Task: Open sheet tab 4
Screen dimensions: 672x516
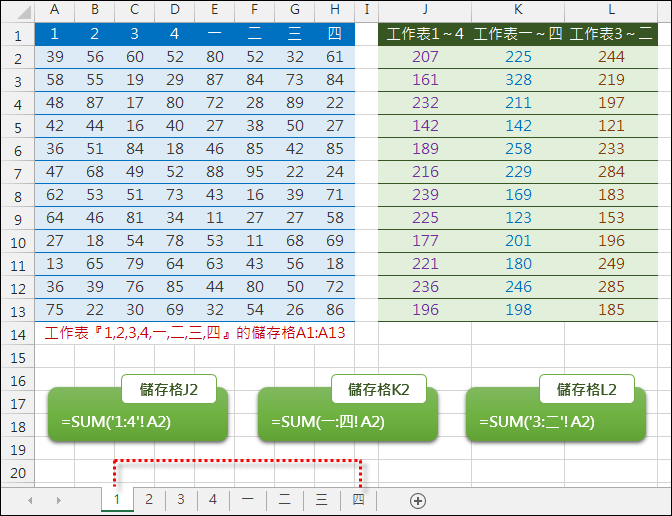Action: (213, 499)
